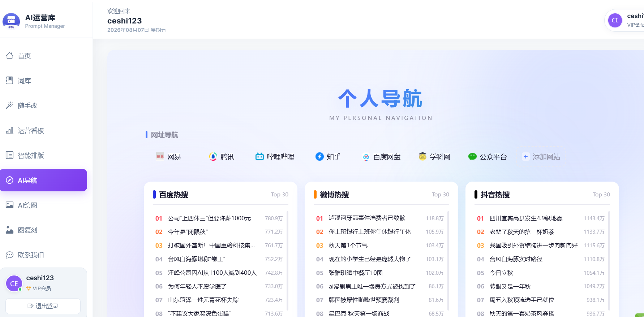Open Baidu topic 台风白海豚堪称"卷王"

tap(197, 259)
